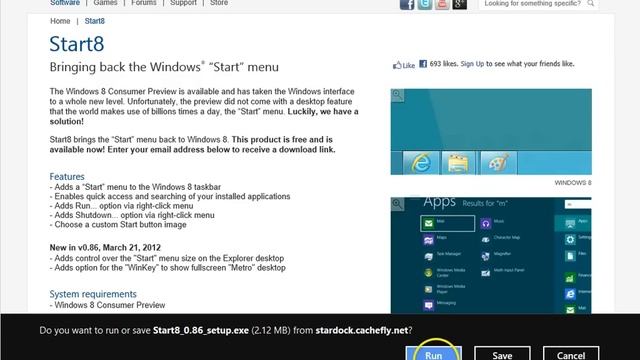Image resolution: width=640 pixels, height=360 pixels.
Task: Click 'New in v0.86, March 21, 2012' text
Action: tap(105, 248)
